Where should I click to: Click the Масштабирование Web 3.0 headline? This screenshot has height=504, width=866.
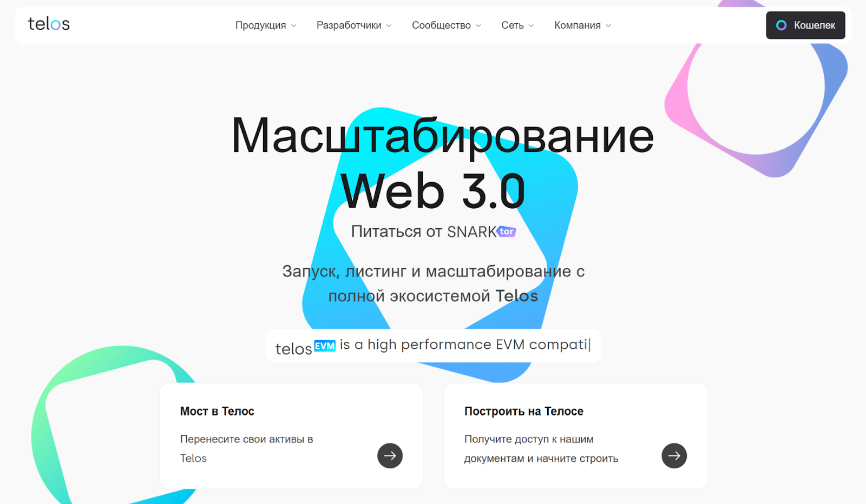coord(442,162)
